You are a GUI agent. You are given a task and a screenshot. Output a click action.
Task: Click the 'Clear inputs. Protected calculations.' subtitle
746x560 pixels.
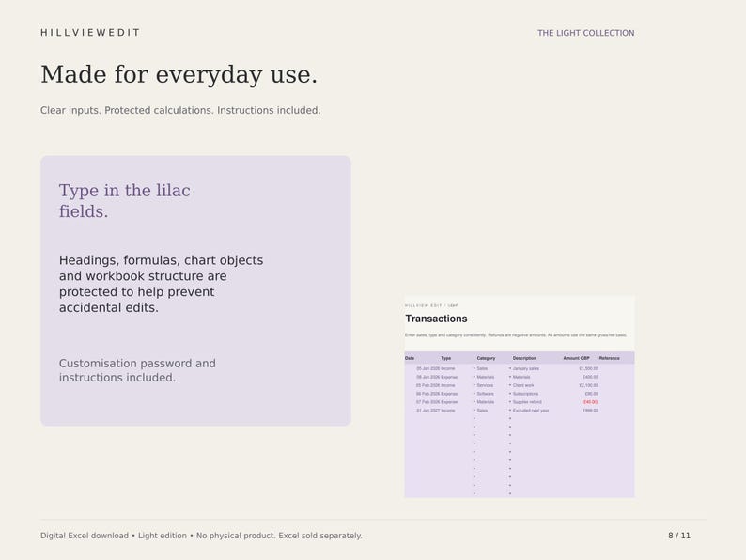click(180, 110)
